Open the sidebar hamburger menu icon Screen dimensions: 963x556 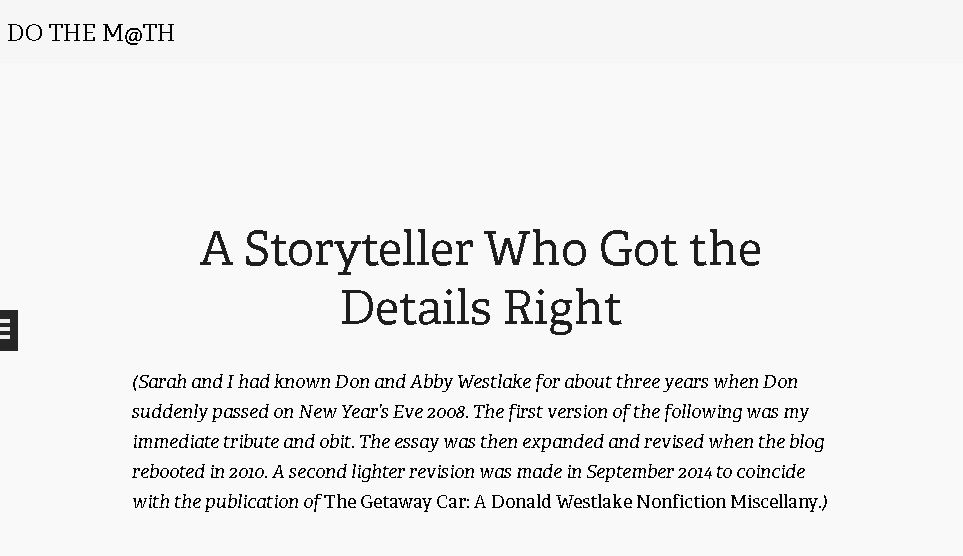(7, 331)
